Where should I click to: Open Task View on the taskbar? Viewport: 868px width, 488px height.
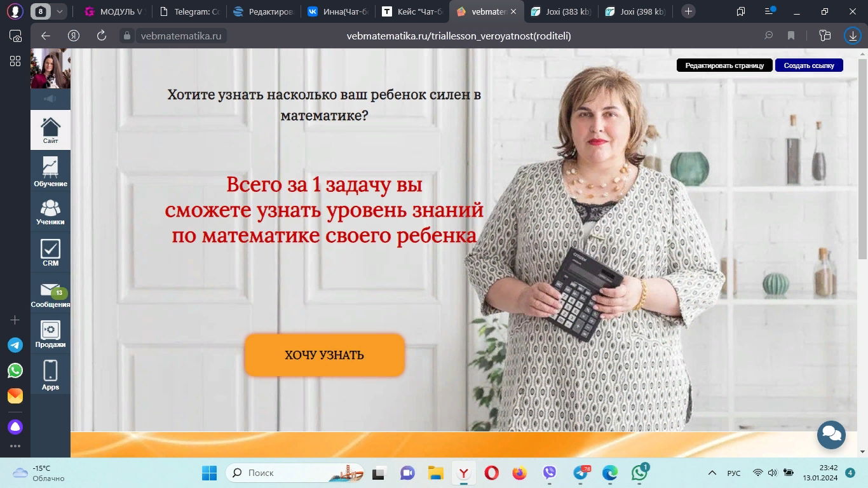(379, 473)
